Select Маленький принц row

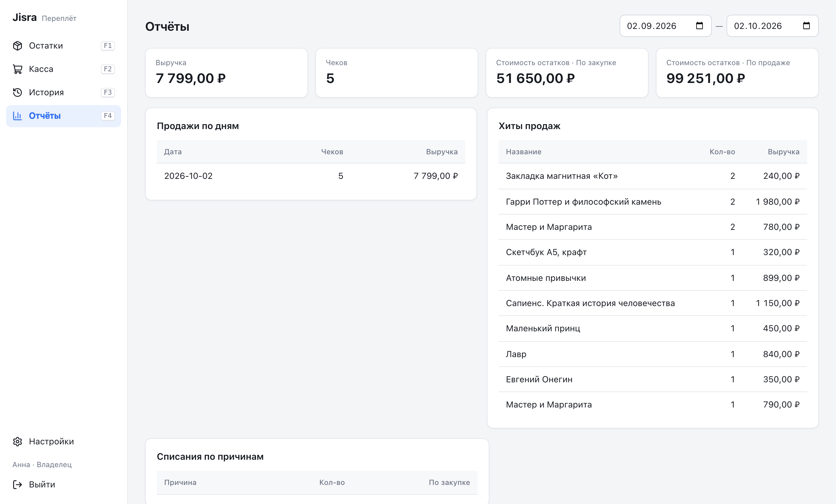coord(653,328)
